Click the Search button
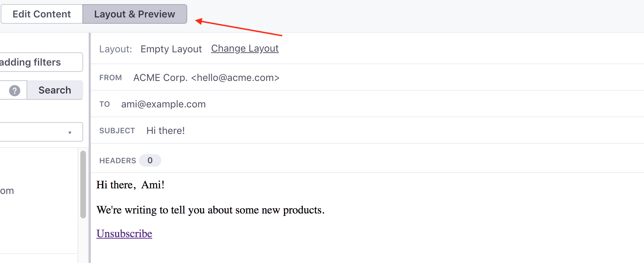The image size is (644, 263). [x=55, y=90]
